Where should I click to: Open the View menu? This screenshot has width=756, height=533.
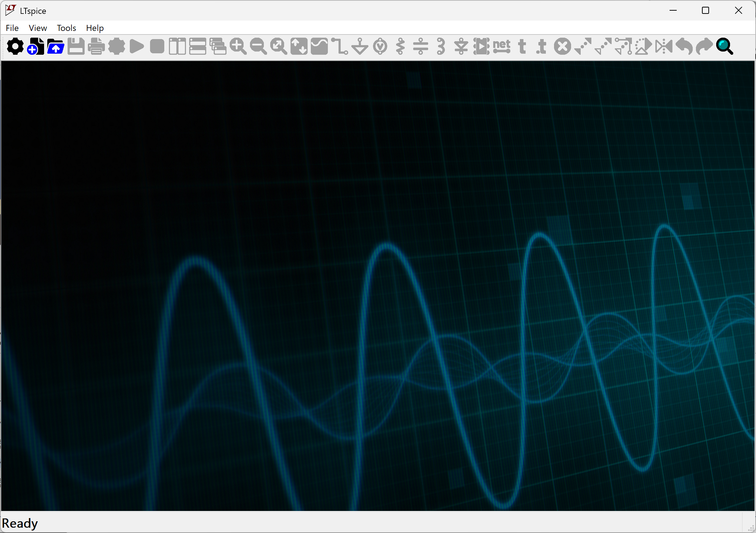[38, 28]
